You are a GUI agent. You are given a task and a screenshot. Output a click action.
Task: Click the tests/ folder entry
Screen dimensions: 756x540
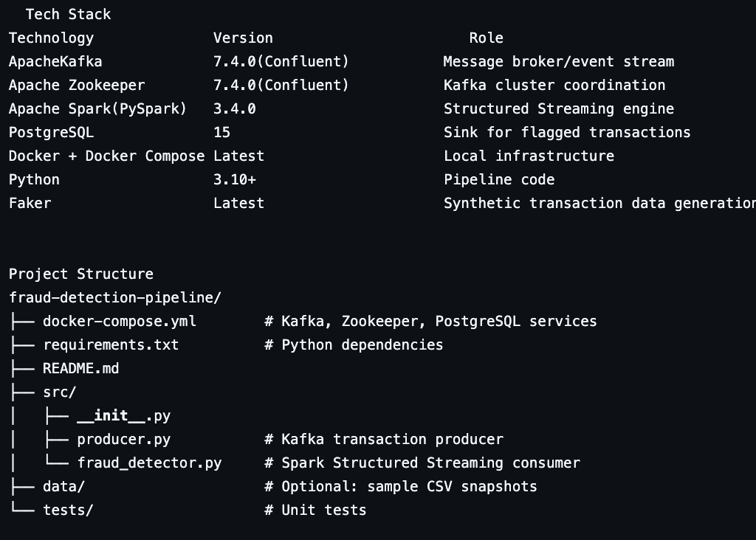(x=68, y=510)
